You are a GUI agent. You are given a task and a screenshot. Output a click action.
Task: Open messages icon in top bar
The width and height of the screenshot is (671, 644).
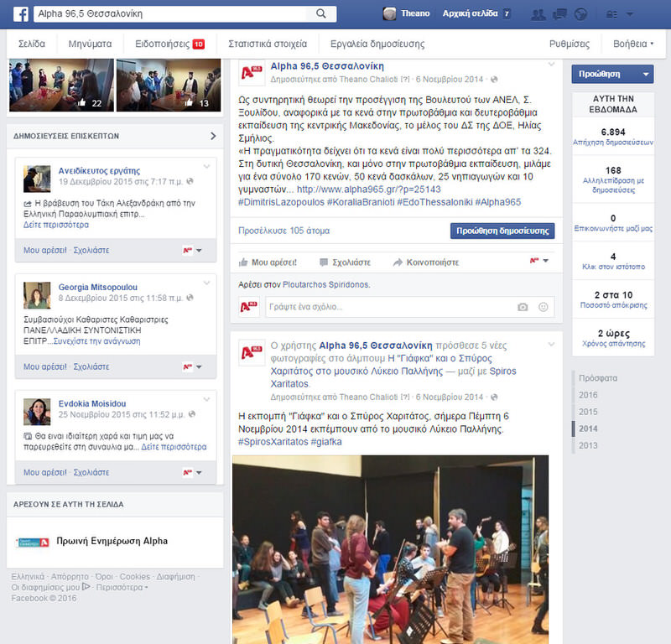pyautogui.click(x=559, y=14)
